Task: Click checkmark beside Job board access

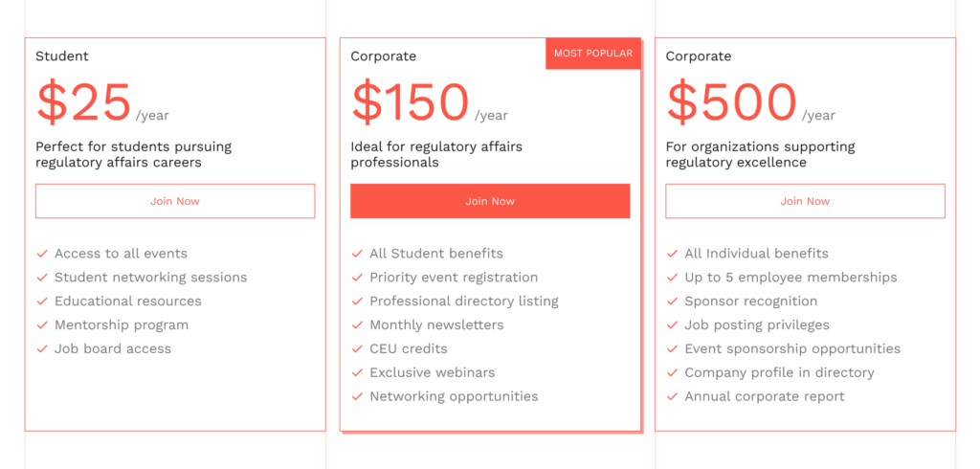Action: point(42,349)
